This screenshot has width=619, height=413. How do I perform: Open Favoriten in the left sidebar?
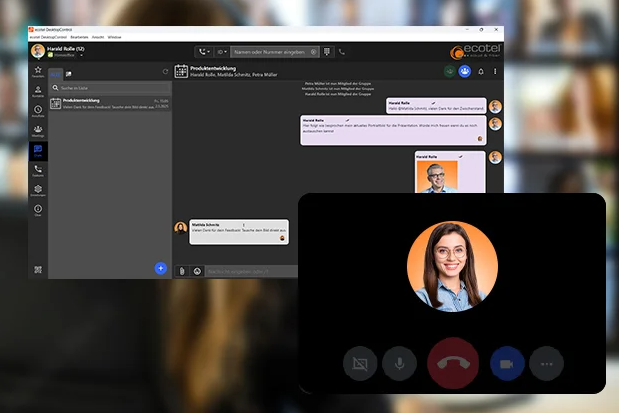[x=38, y=71]
